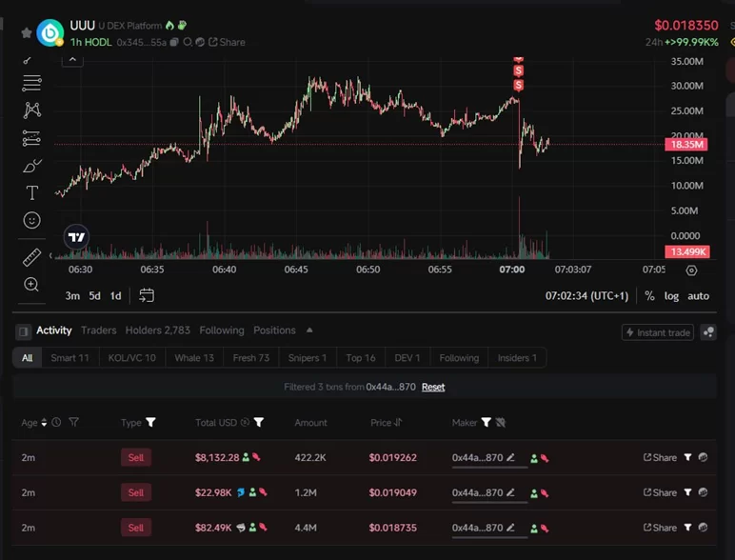Screen dimensions: 735x560
Task: Collapse activity panel with up arrow
Action: point(309,330)
